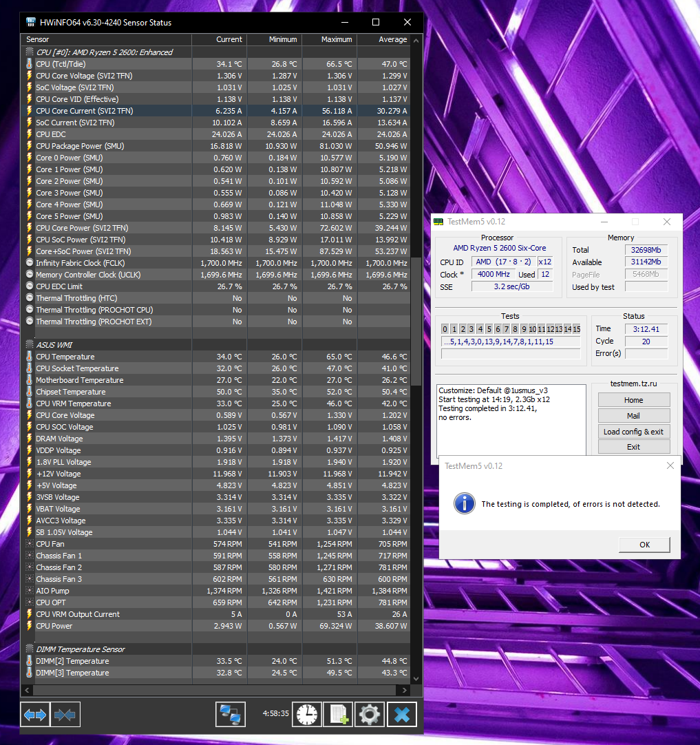Image resolution: width=700 pixels, height=745 pixels.
Task: Collapse the DIMM Temperature Sensor group
Action: [30, 649]
